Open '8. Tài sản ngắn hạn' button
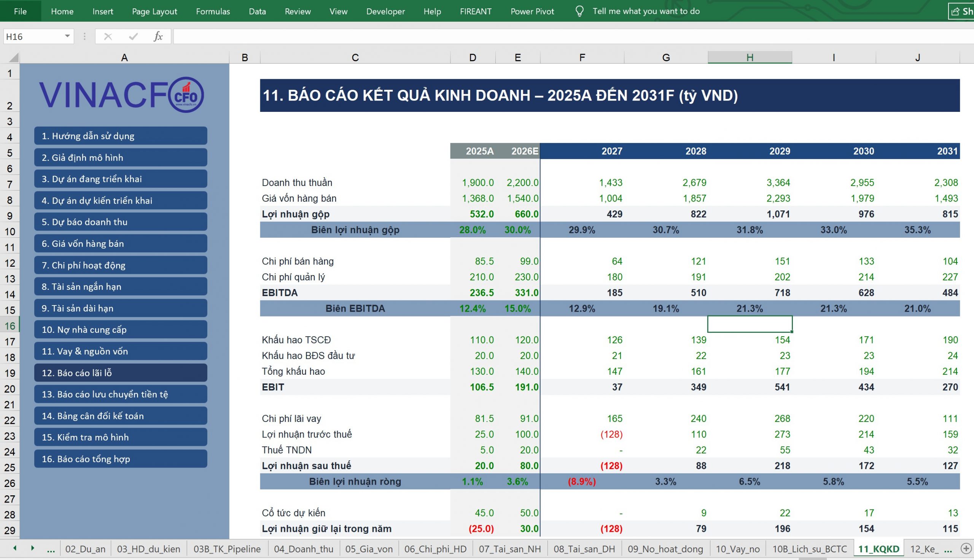 (121, 286)
